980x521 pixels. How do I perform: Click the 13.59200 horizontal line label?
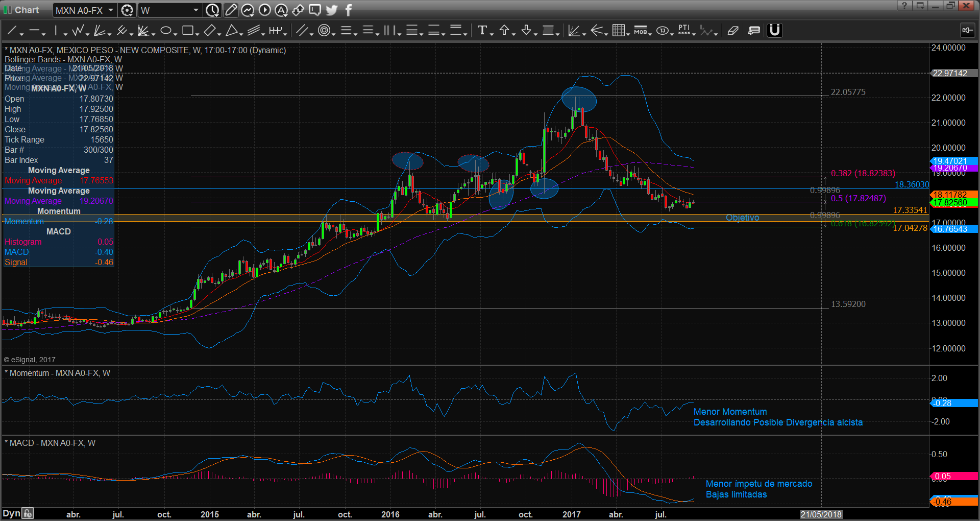tap(848, 304)
